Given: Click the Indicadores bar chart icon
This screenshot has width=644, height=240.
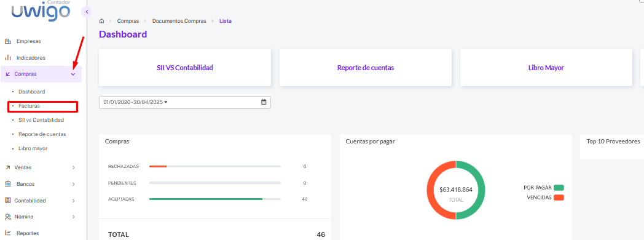Looking at the screenshot, I should click(x=7, y=58).
